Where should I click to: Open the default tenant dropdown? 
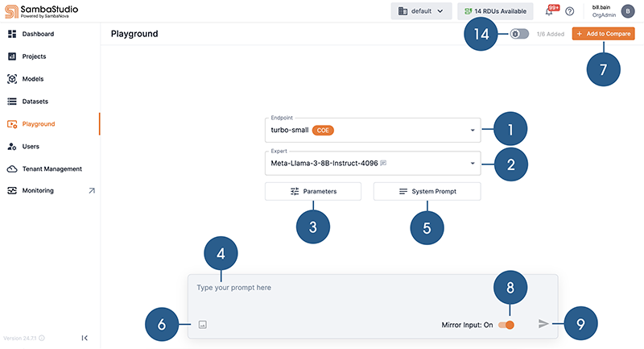(421, 11)
